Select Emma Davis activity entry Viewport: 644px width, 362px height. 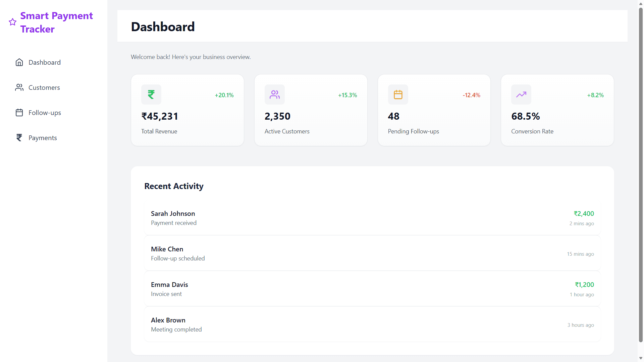pos(372,289)
